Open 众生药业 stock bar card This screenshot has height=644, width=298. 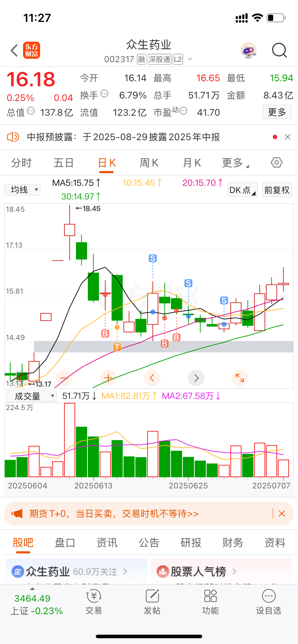[x=76, y=571]
